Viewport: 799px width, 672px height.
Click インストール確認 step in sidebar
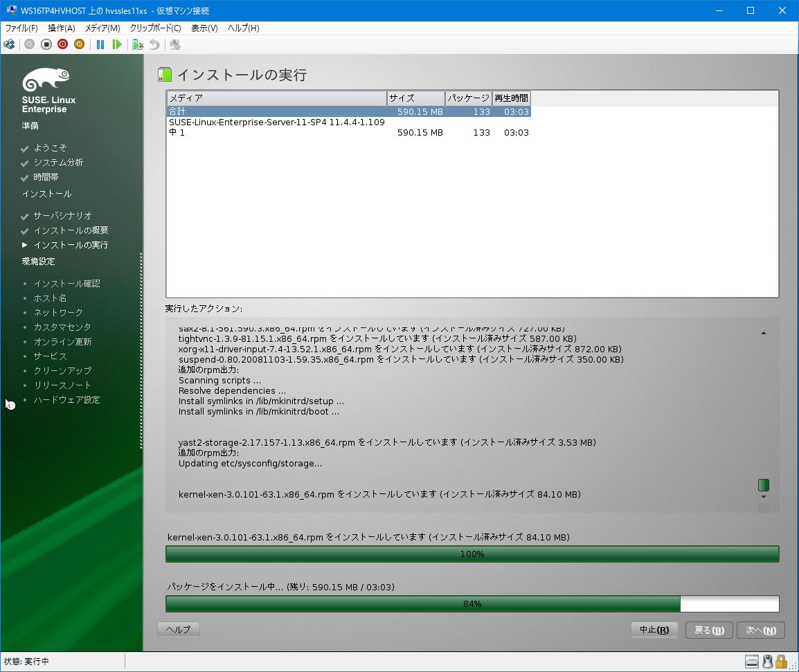coord(66,283)
